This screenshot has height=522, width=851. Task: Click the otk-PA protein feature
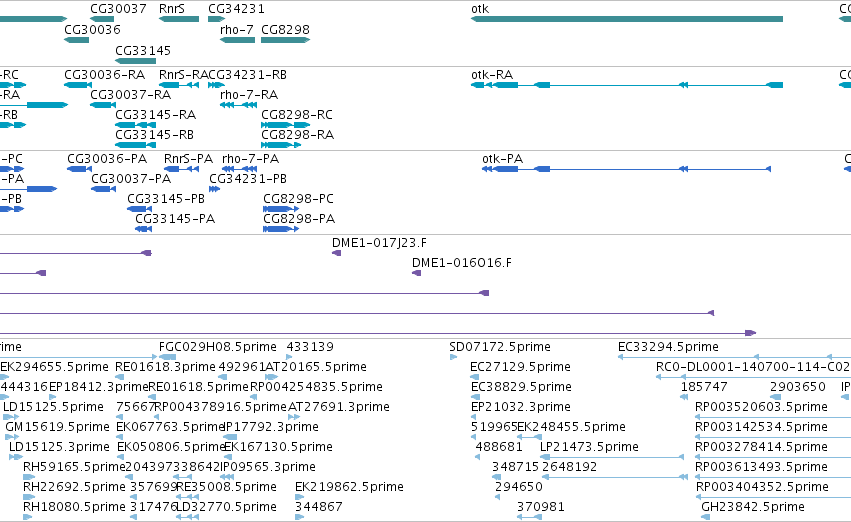click(626, 169)
